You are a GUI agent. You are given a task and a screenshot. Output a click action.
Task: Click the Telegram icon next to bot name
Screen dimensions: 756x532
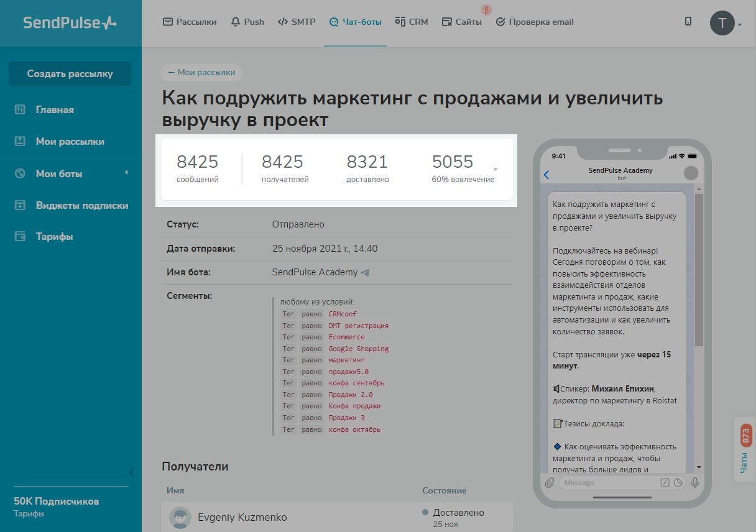[366, 272]
